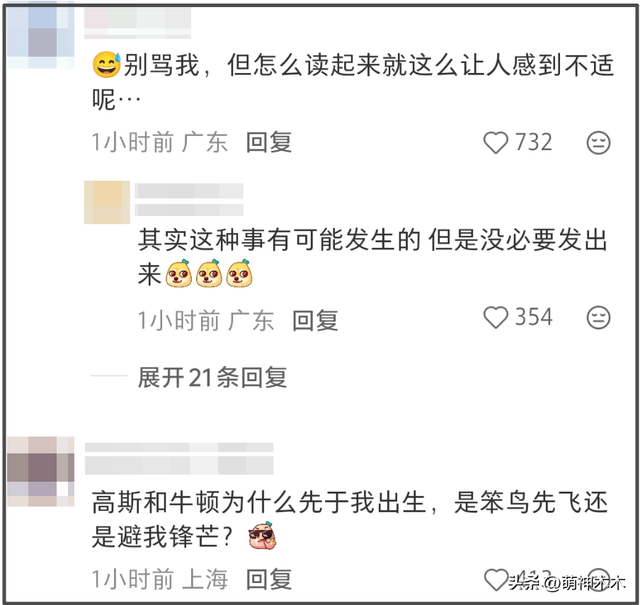Open the Shanghai commenter's blurred username
The image size is (640, 605).
click(x=179, y=459)
